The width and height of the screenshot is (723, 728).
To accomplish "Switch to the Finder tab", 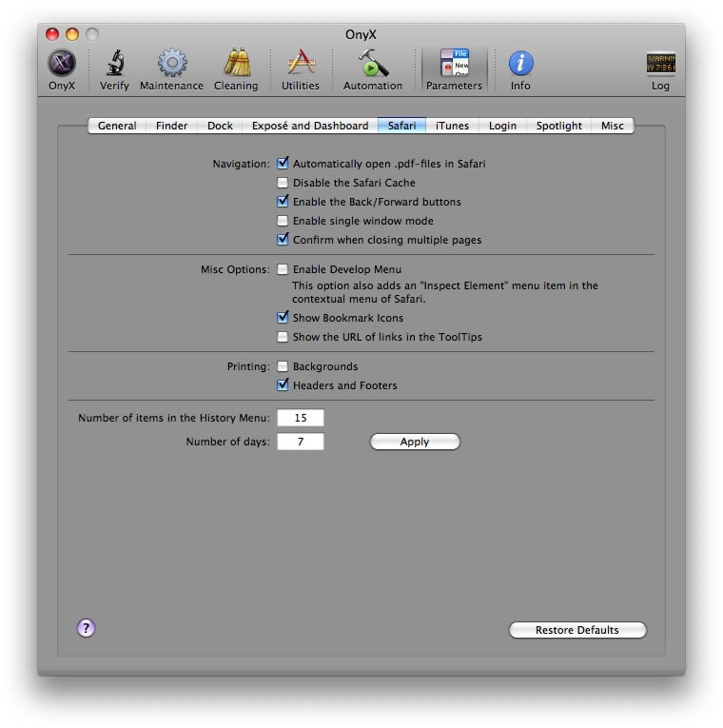I will 171,126.
